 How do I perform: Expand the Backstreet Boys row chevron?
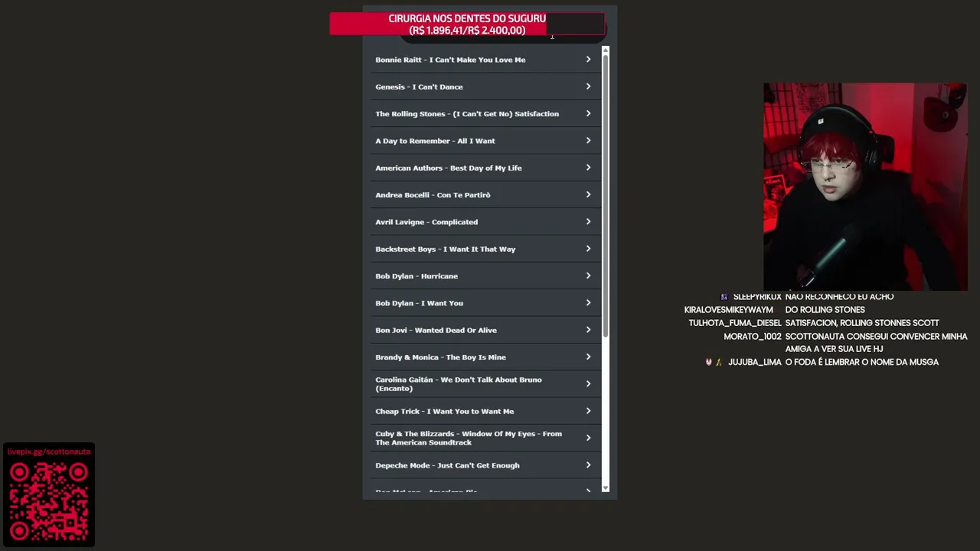(588, 249)
